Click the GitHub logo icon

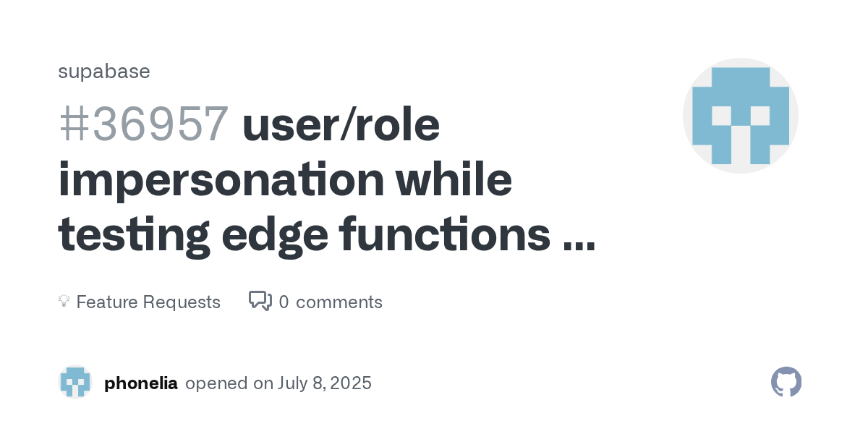click(786, 382)
